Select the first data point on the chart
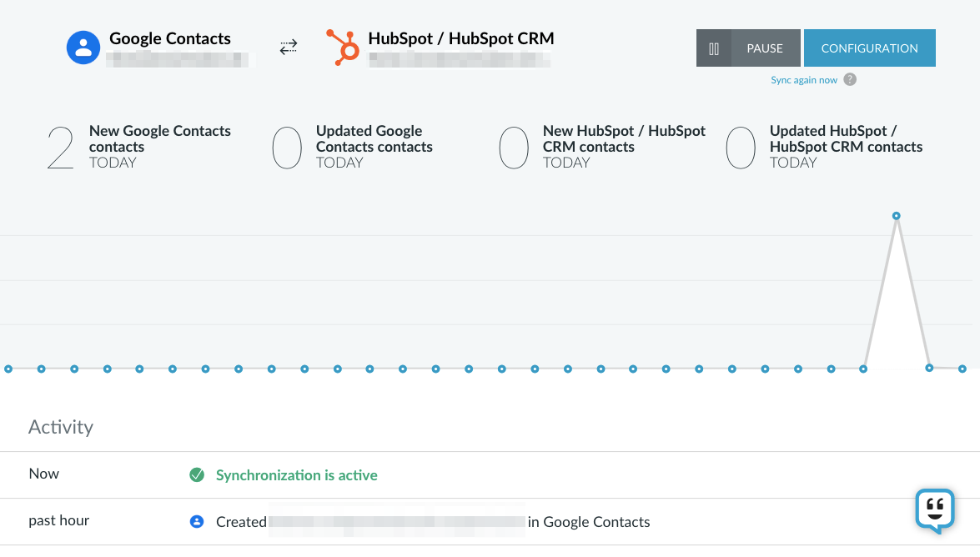The height and width of the screenshot is (557, 980). pos(8,369)
